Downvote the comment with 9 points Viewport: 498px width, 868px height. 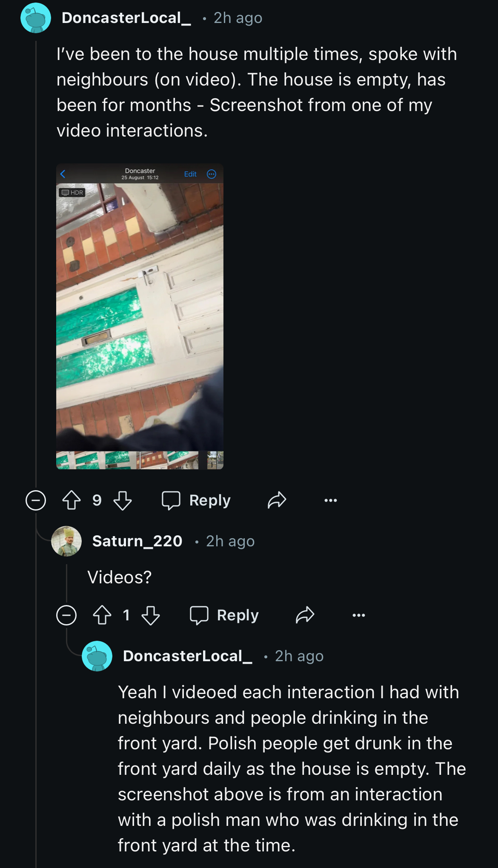pos(123,500)
